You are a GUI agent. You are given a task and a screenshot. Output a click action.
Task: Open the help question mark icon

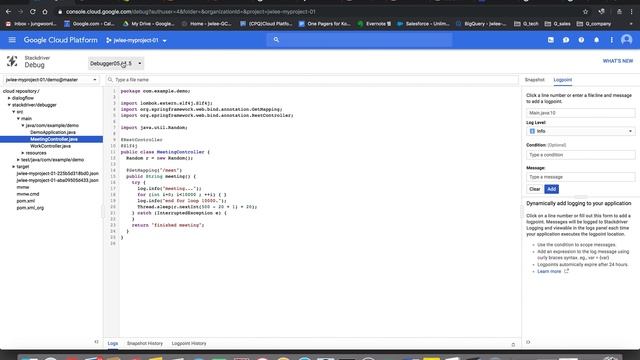pos(581,40)
